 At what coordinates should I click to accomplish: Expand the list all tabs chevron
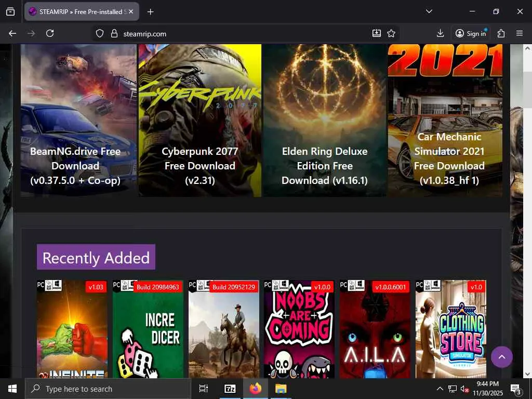[x=429, y=11]
